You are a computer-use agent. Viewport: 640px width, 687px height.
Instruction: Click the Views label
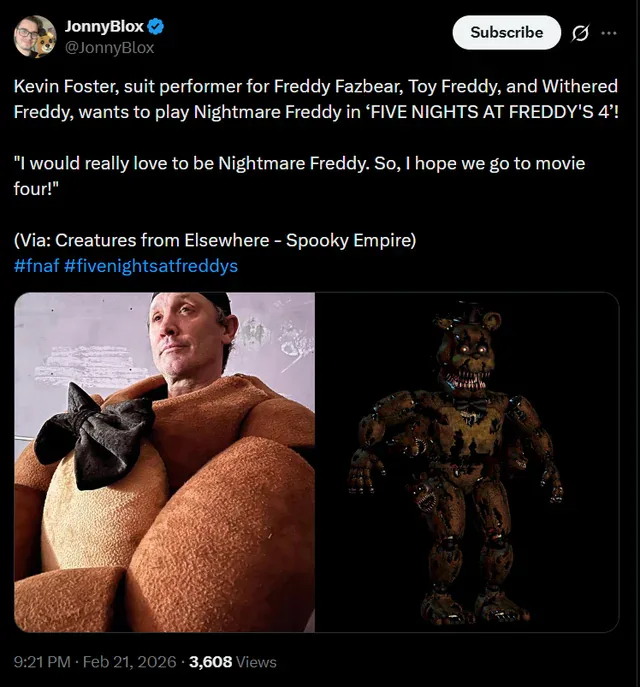[x=257, y=662]
